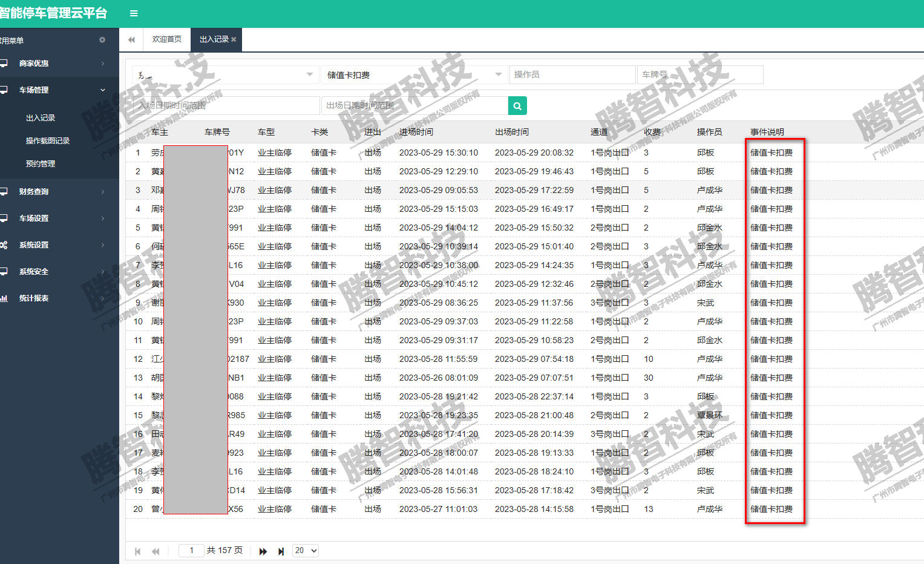Go to previous page with the rewind icon
The width and height of the screenshot is (924, 564).
point(156,551)
